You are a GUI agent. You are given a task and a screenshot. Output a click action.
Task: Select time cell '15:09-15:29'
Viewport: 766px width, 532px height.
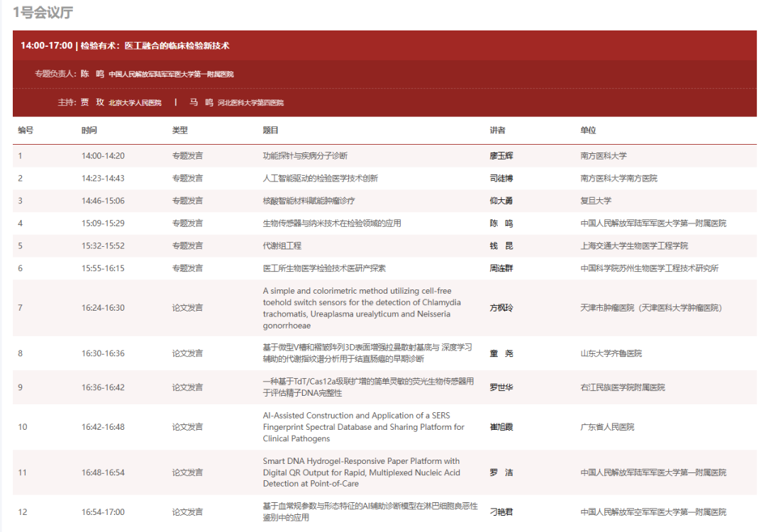[x=103, y=223]
